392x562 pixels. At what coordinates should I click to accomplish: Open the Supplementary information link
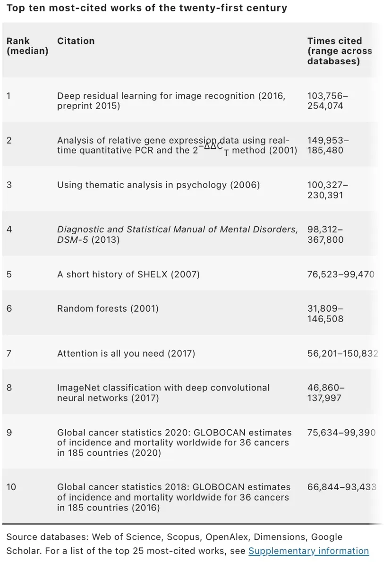308,551
